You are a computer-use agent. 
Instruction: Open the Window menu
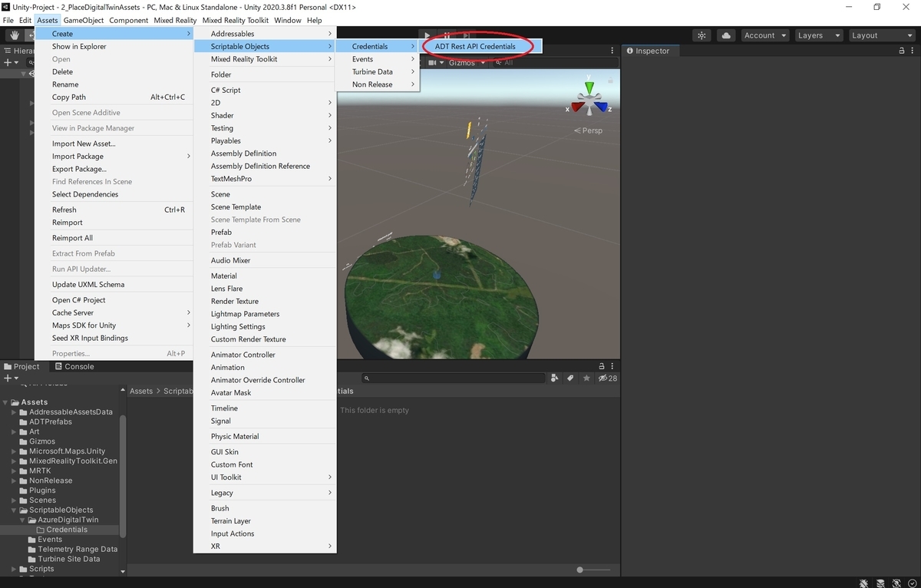tap(288, 20)
